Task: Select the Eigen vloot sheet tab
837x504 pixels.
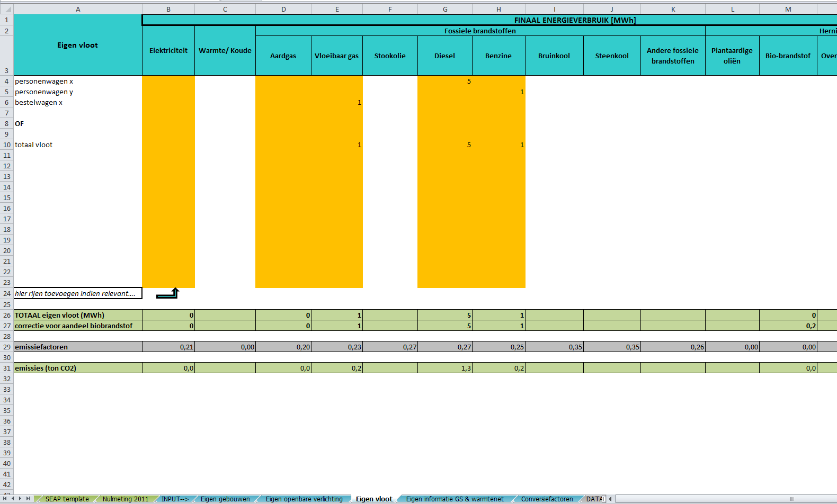Action: (x=374, y=499)
